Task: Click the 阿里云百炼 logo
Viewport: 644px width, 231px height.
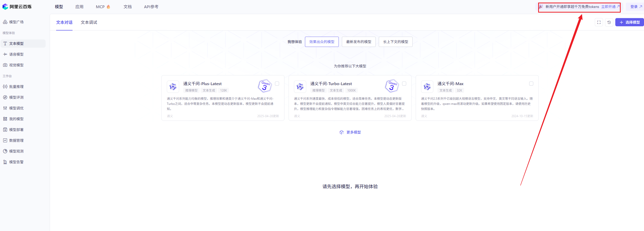Action: pos(17,7)
